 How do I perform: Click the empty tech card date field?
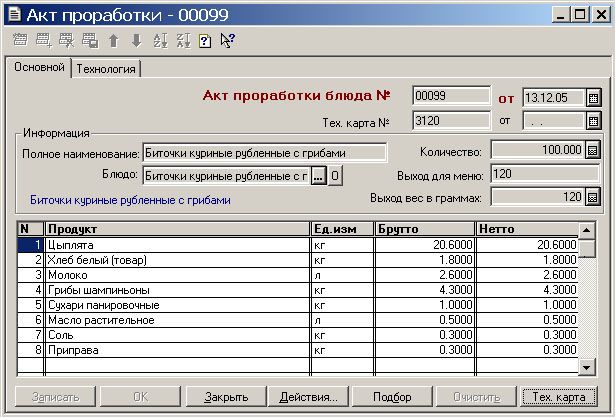click(x=554, y=121)
